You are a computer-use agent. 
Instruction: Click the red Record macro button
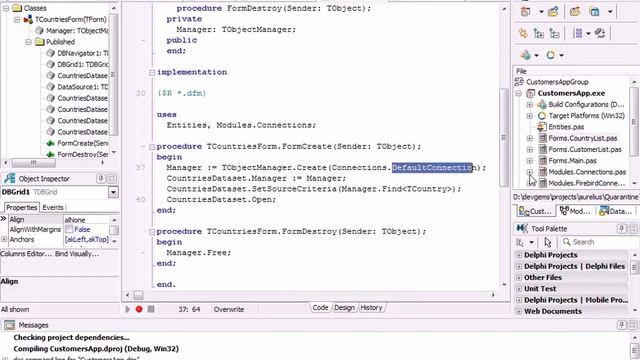(x=139, y=309)
